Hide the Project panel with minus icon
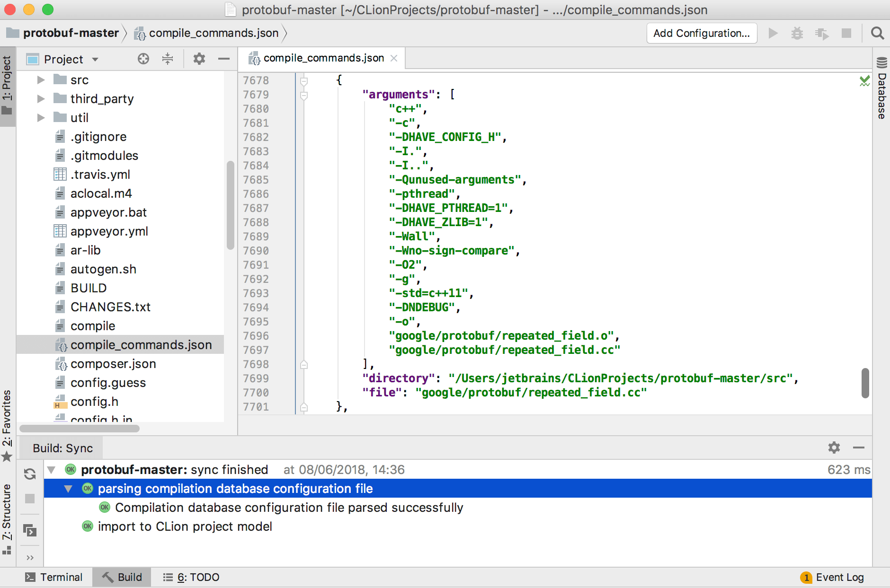The width and height of the screenshot is (890, 588). point(224,59)
